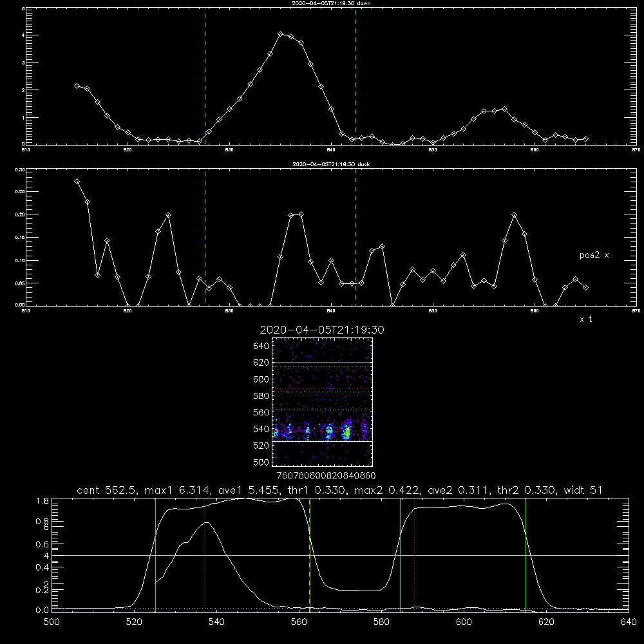Click x-axis label 520 on the bottom plot
This screenshot has width=644, height=644.
(135, 622)
